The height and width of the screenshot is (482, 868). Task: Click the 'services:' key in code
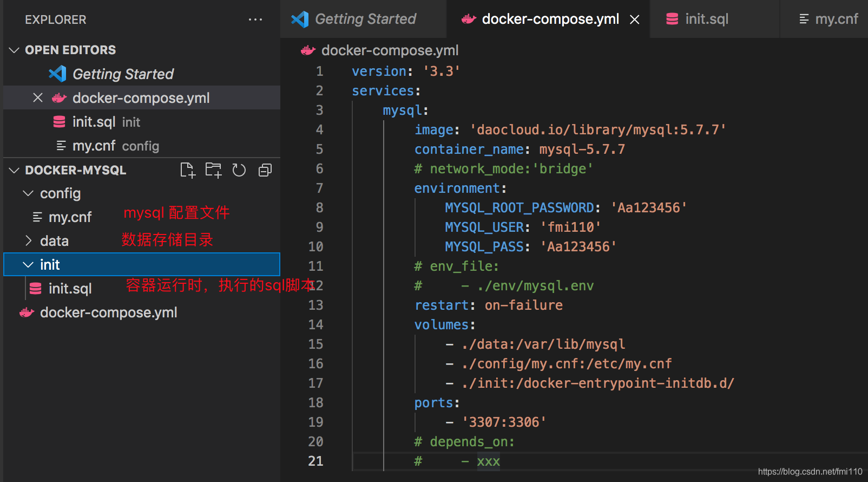[x=386, y=91]
